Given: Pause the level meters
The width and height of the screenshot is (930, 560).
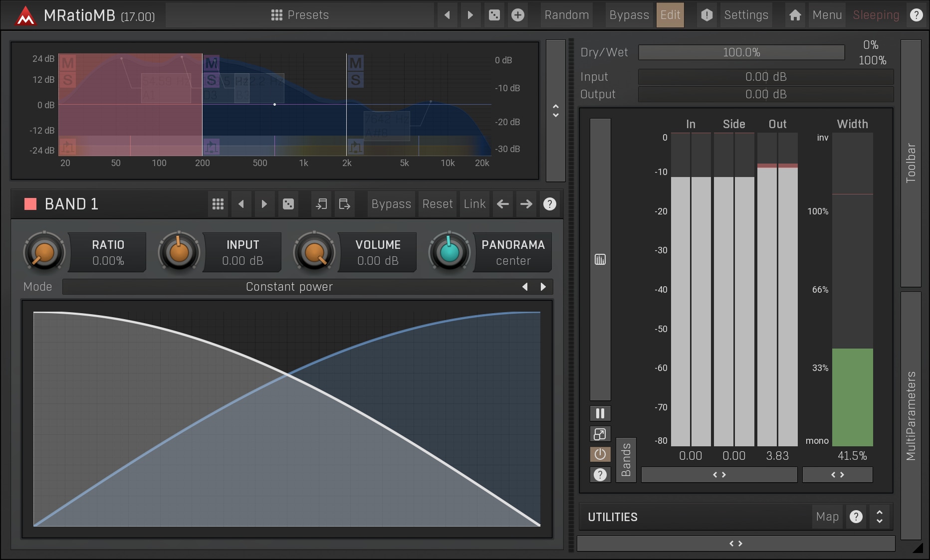Looking at the screenshot, I should pyautogui.click(x=600, y=413).
